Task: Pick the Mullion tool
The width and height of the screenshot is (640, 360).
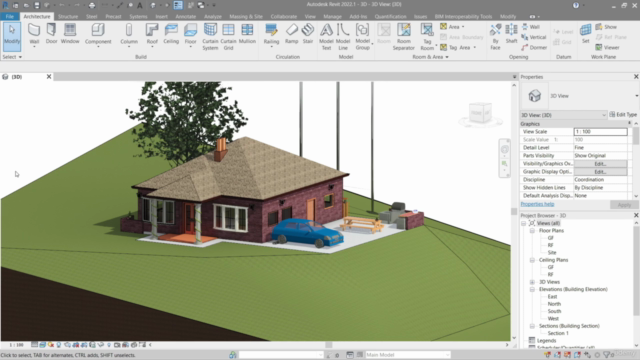Action: pos(247,34)
